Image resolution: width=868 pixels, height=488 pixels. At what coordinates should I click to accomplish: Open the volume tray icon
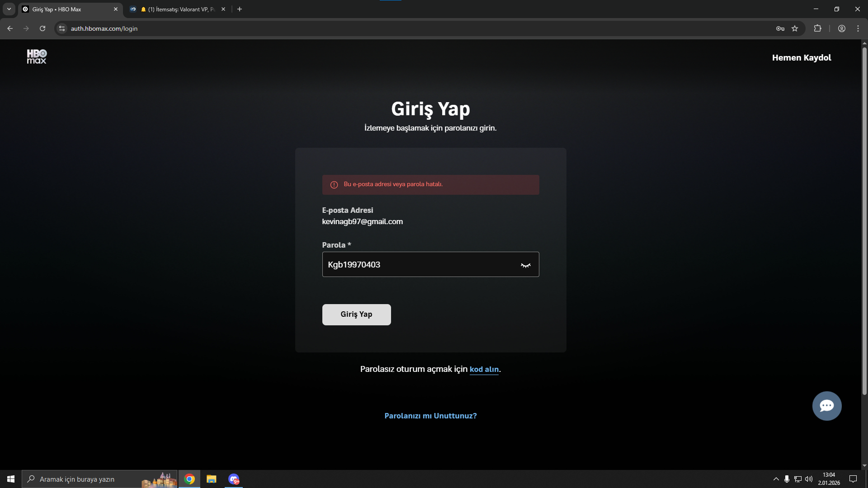(x=809, y=479)
